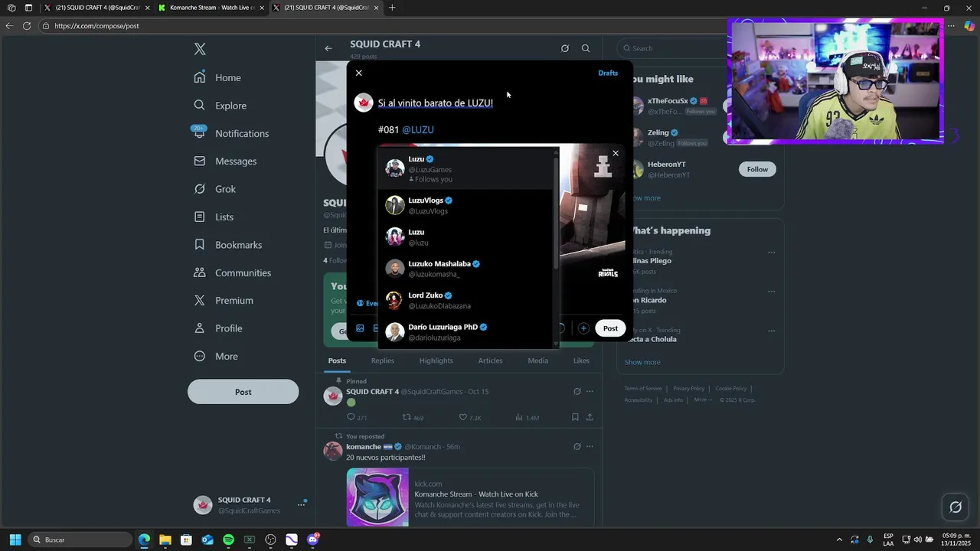The width and height of the screenshot is (980, 551).
Task: Open Spotify from the taskbar
Action: coord(228,540)
